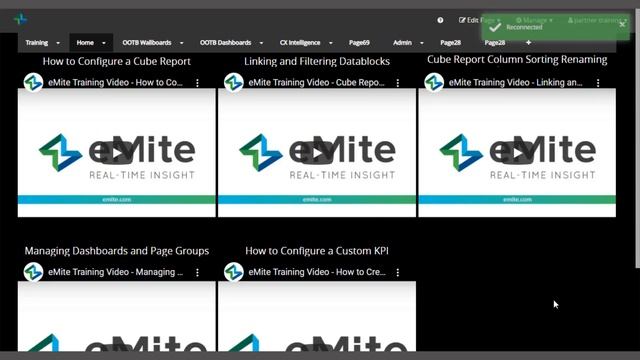Expand the Admin tab dropdown arrow
This screenshot has width=640, height=360.
click(x=422, y=43)
